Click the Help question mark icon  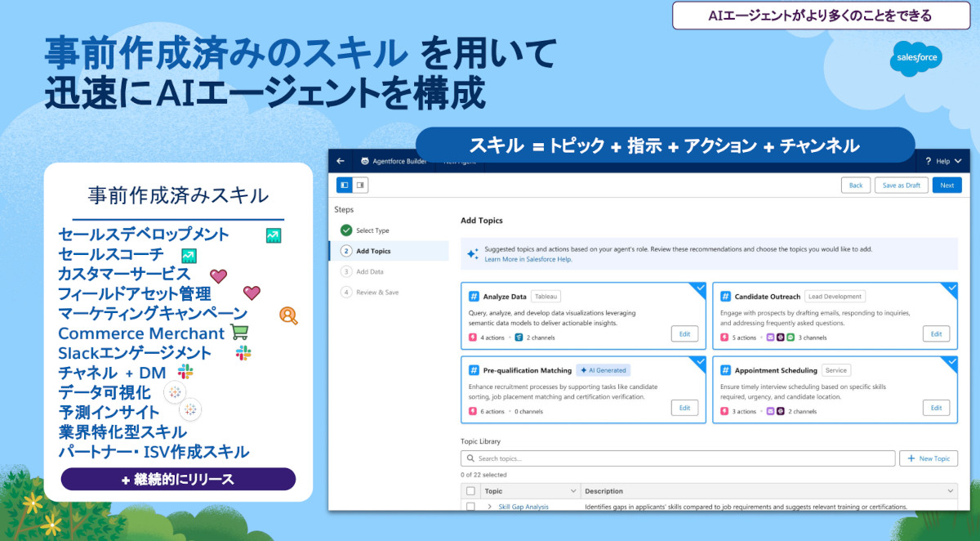(929, 161)
